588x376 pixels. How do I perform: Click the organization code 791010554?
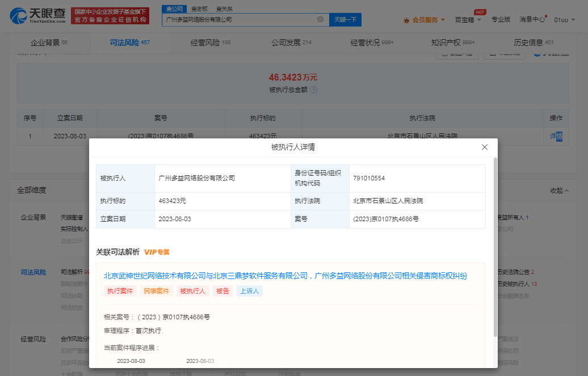coord(369,178)
